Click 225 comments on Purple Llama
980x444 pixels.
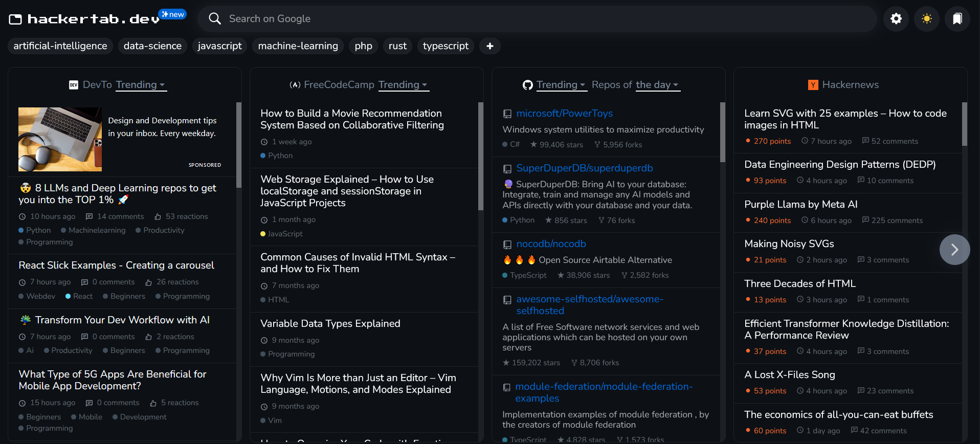[x=893, y=220]
